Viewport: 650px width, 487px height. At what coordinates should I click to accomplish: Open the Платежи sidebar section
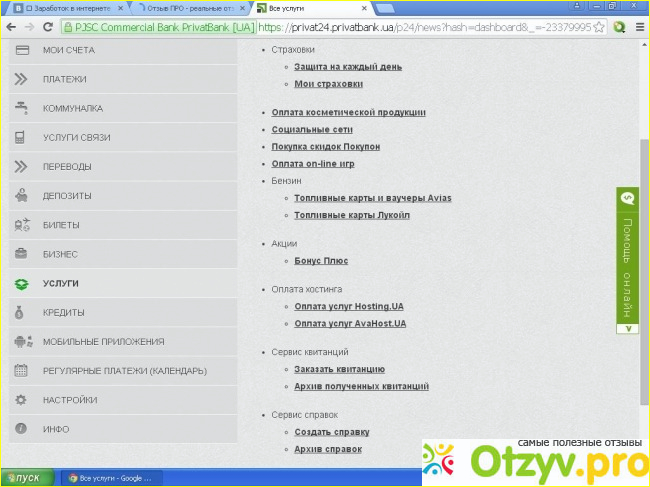click(64, 79)
